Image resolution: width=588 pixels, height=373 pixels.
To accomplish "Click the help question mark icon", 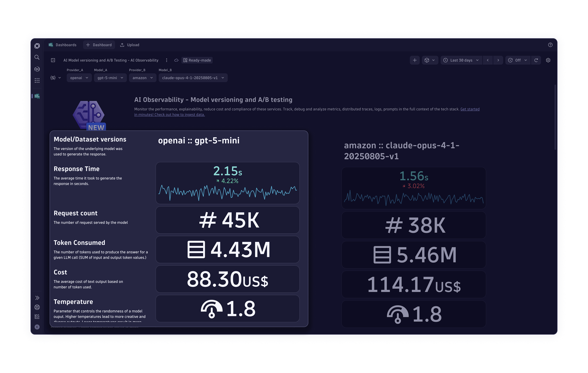I will pos(550,45).
